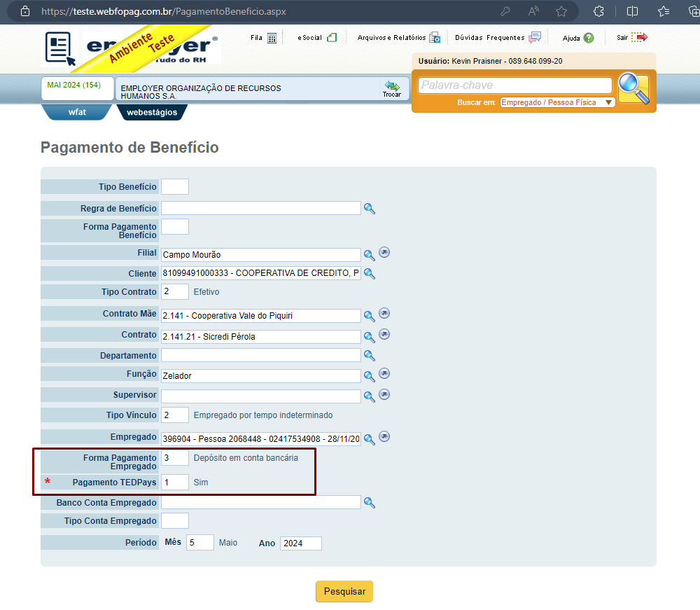The image size is (700, 610).
Task: Click the magnifier icon beside Regra de Benefício
Action: tap(369, 209)
